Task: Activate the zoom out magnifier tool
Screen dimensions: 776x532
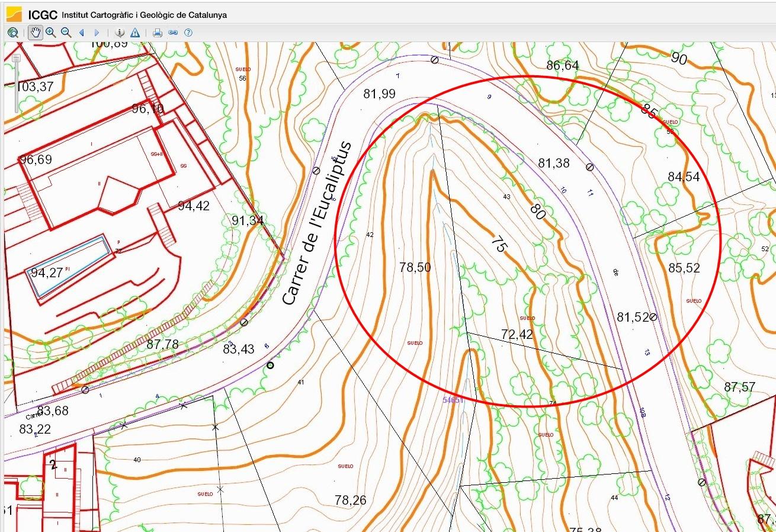Action: tap(66, 33)
